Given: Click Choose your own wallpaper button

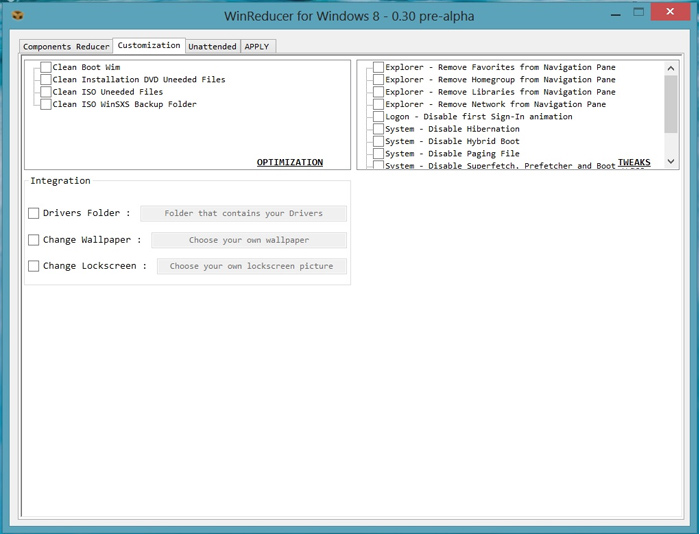Looking at the screenshot, I should (x=249, y=240).
